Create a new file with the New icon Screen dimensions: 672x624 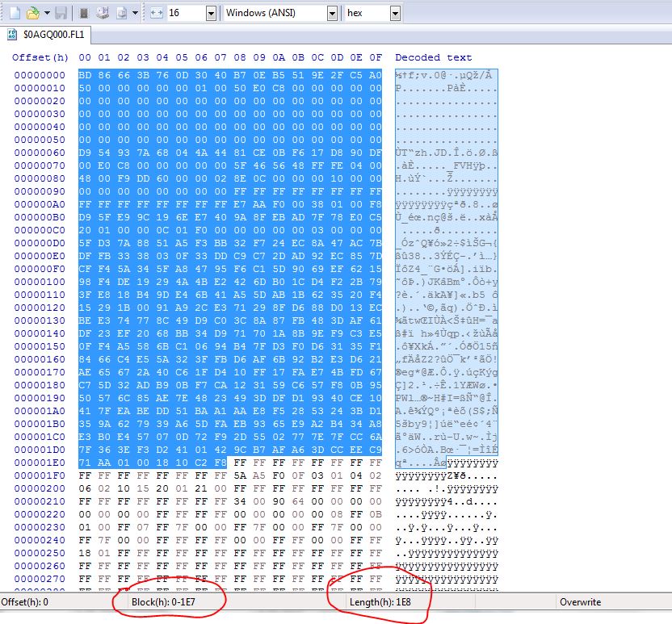pyautogui.click(x=15, y=13)
